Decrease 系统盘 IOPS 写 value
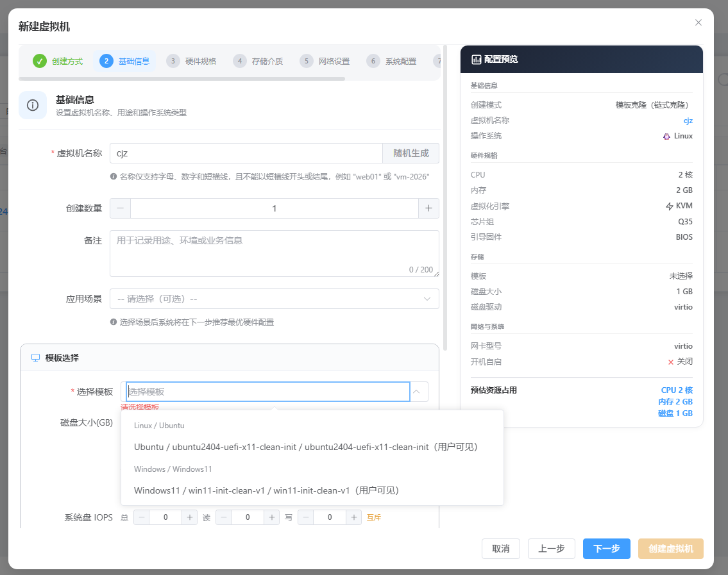728x575 pixels. [306, 517]
